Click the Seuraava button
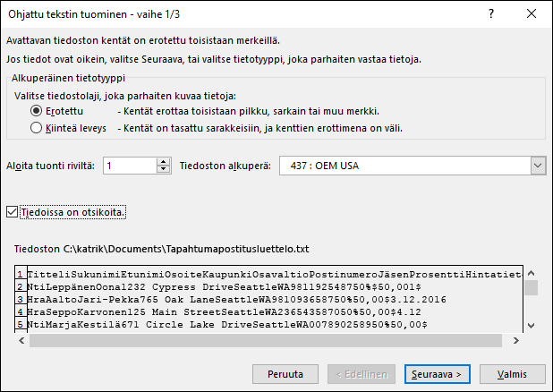The height and width of the screenshot is (392, 553). [437, 374]
